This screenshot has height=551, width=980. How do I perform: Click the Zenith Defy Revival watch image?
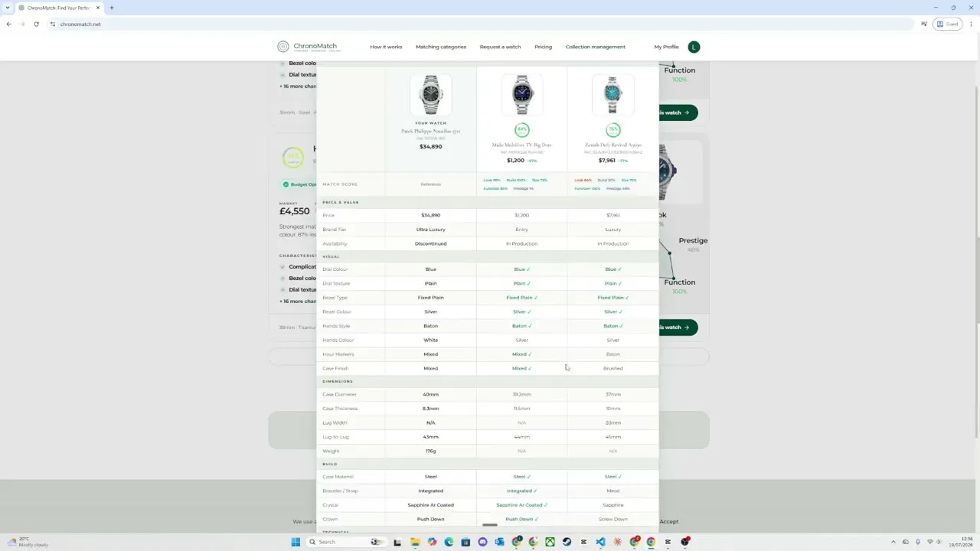point(612,95)
